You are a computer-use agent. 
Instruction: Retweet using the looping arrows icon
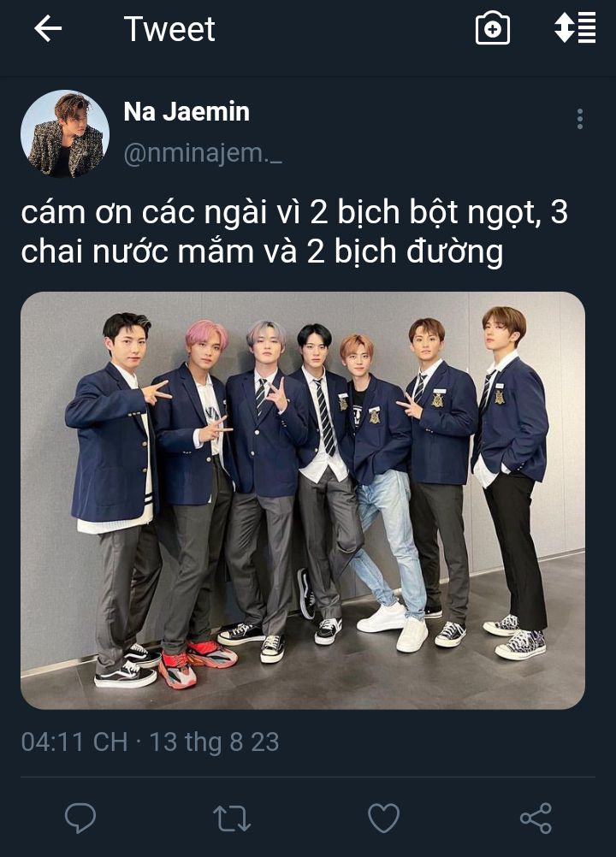(232, 819)
